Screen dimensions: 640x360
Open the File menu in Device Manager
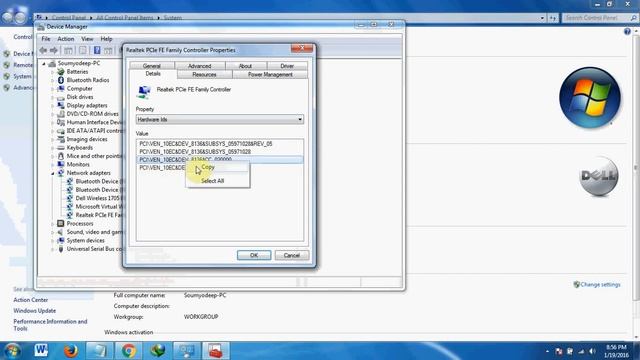point(46,39)
